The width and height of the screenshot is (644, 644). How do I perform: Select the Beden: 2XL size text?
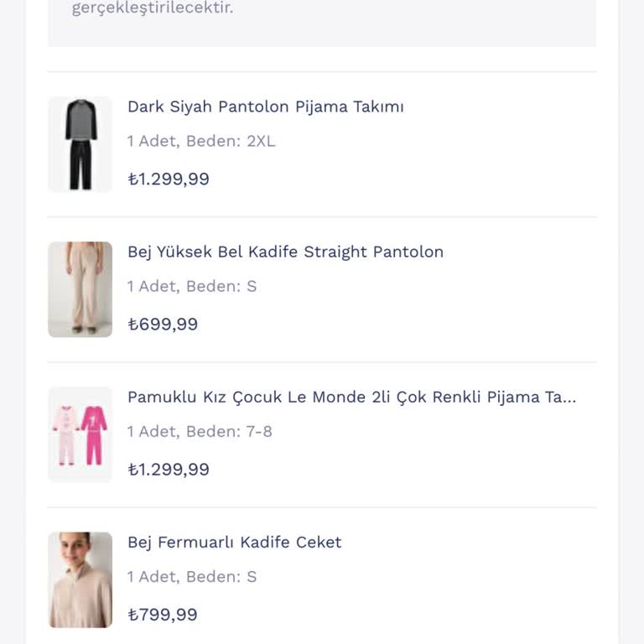[x=231, y=141]
